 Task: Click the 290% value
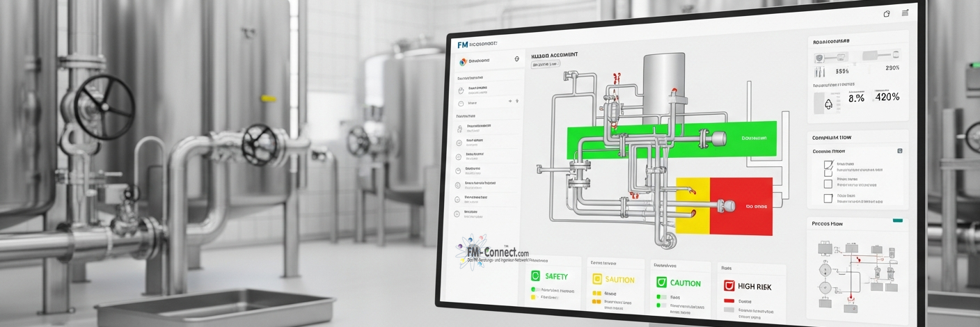pos(892,67)
